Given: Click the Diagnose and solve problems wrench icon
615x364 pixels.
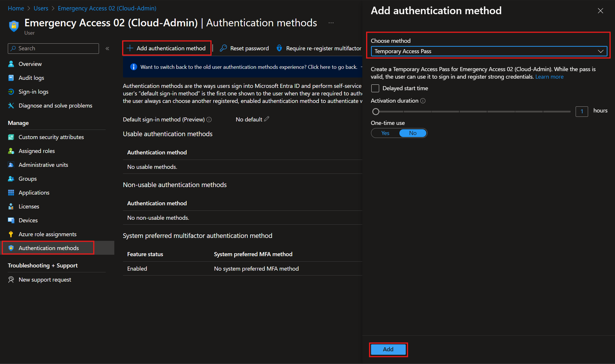Looking at the screenshot, I should click(11, 106).
